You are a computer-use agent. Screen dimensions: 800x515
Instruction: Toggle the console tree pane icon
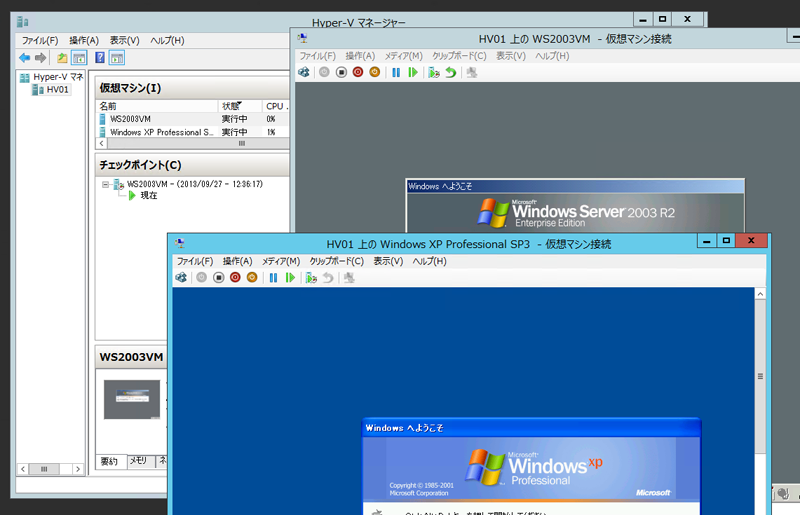(79, 58)
